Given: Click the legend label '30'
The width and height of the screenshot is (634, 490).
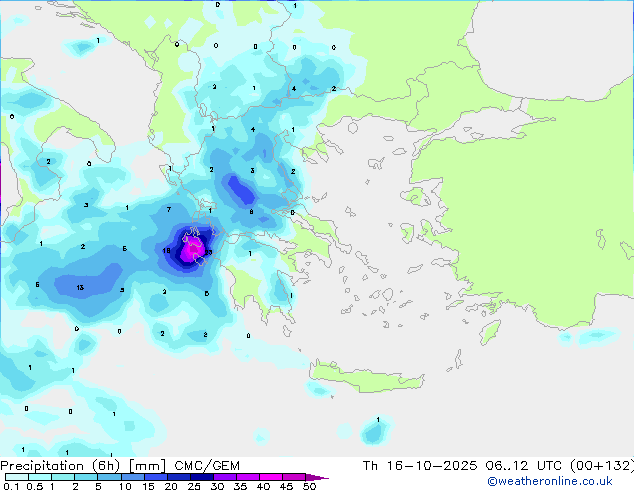Looking at the screenshot, I should 218,486.
